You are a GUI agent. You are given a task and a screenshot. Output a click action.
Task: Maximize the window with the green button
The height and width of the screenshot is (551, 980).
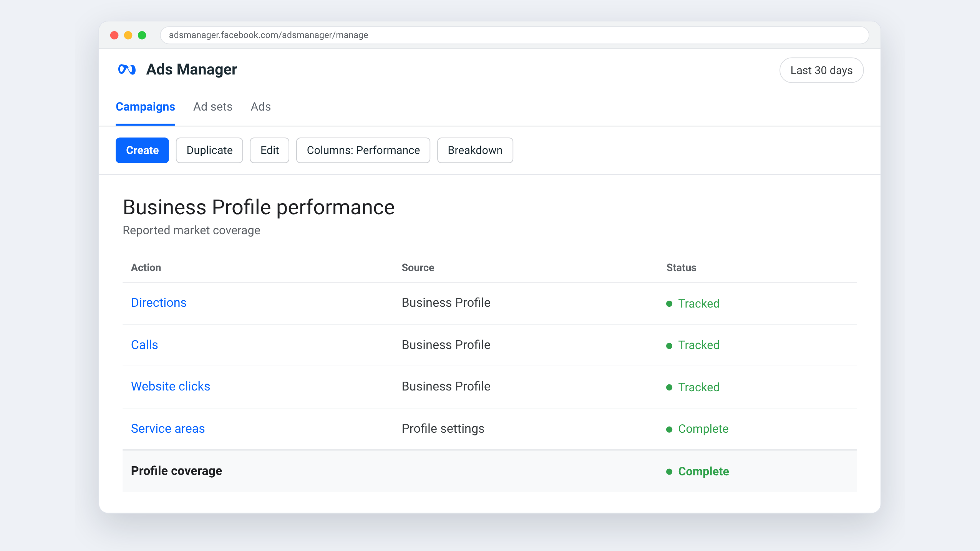pos(142,35)
